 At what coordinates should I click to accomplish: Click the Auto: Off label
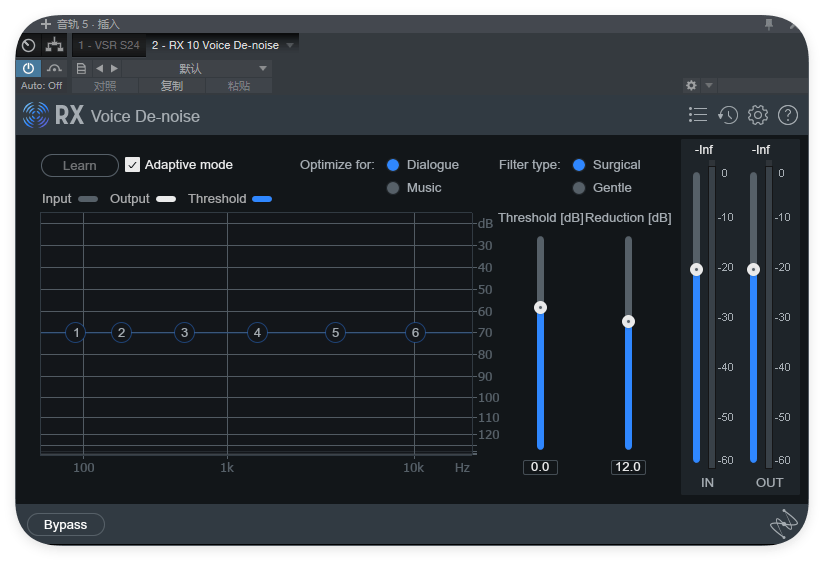click(x=42, y=86)
